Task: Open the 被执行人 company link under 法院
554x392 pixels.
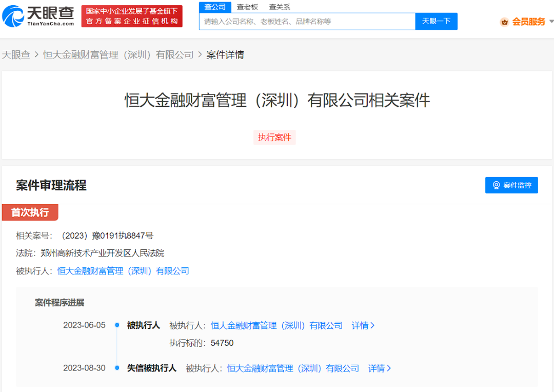Action: pyautogui.click(x=123, y=271)
